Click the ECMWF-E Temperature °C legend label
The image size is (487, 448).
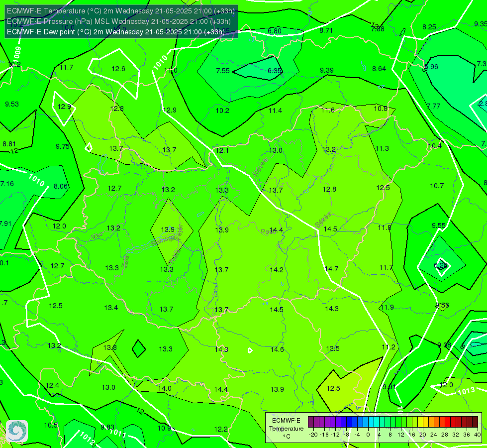[286, 429]
